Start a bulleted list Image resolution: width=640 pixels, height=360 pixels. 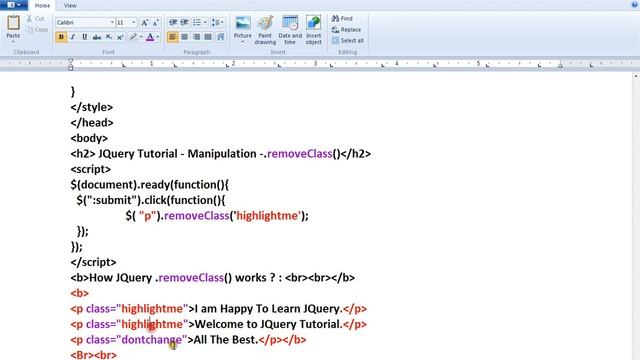(197, 22)
